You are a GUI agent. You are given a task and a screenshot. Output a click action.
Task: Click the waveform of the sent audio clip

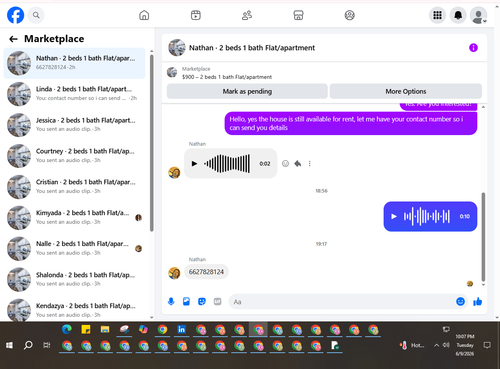[426, 216]
